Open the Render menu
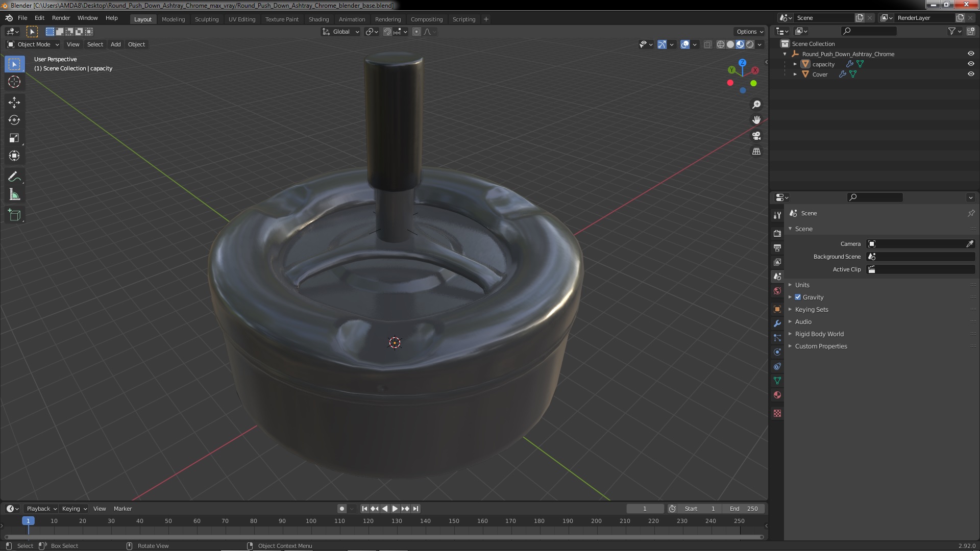The height and width of the screenshot is (551, 980). 61,18
